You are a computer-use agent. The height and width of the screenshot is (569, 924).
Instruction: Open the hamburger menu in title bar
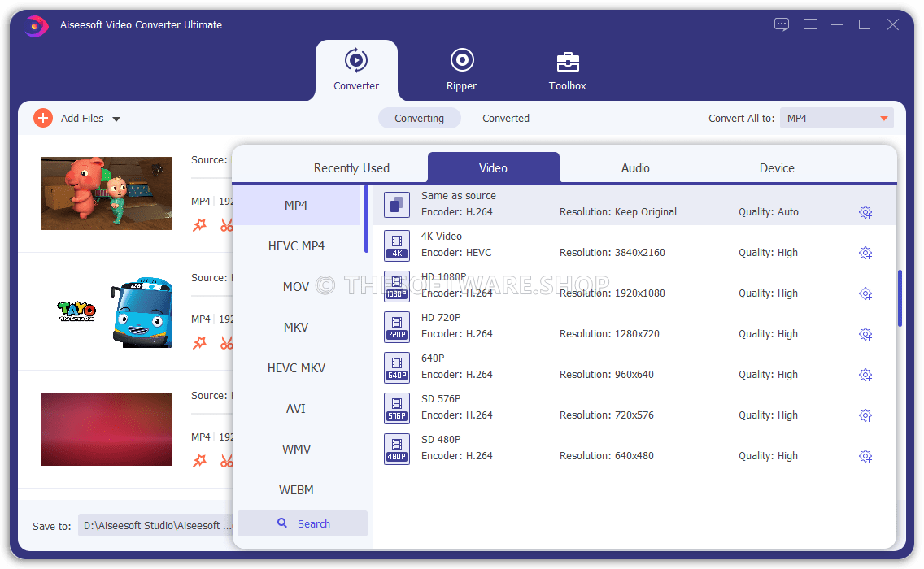(x=809, y=24)
